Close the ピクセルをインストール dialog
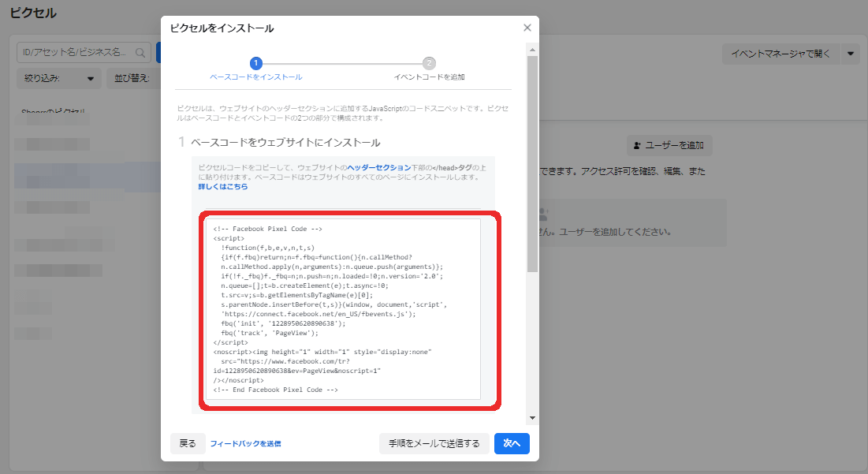Viewport: 868px width, 474px height. (x=527, y=28)
